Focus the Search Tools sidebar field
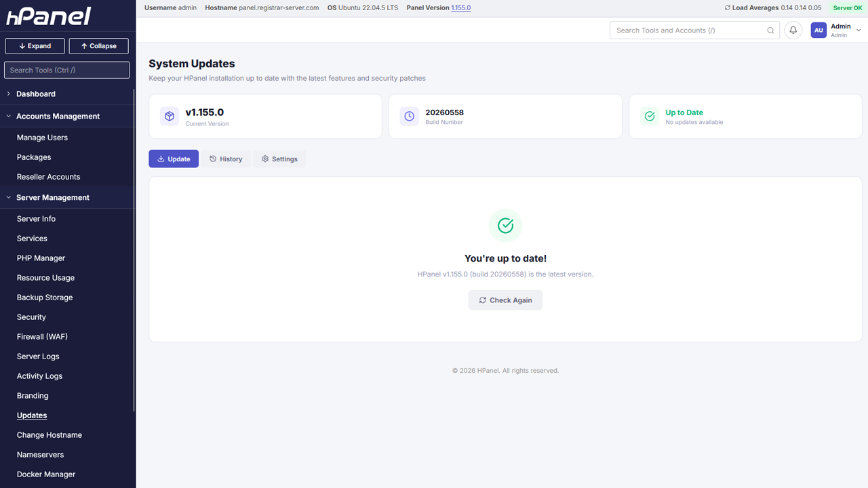Screen dimensions: 868x488 tap(66, 70)
